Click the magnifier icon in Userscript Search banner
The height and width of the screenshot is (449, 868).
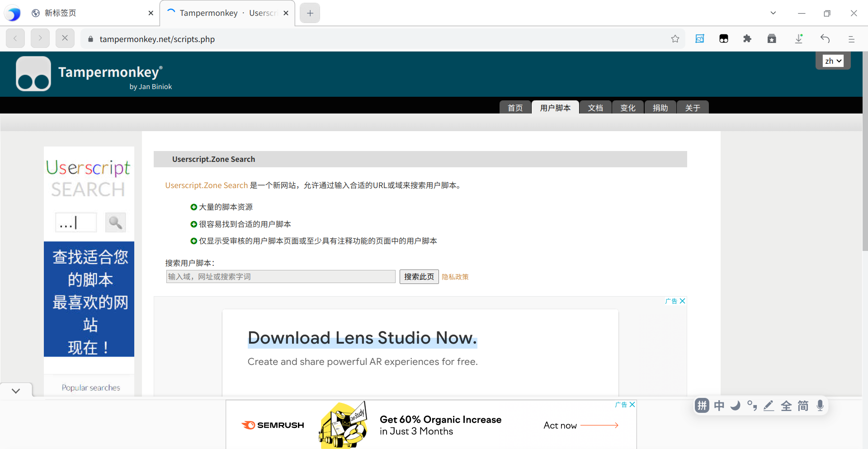[115, 222]
